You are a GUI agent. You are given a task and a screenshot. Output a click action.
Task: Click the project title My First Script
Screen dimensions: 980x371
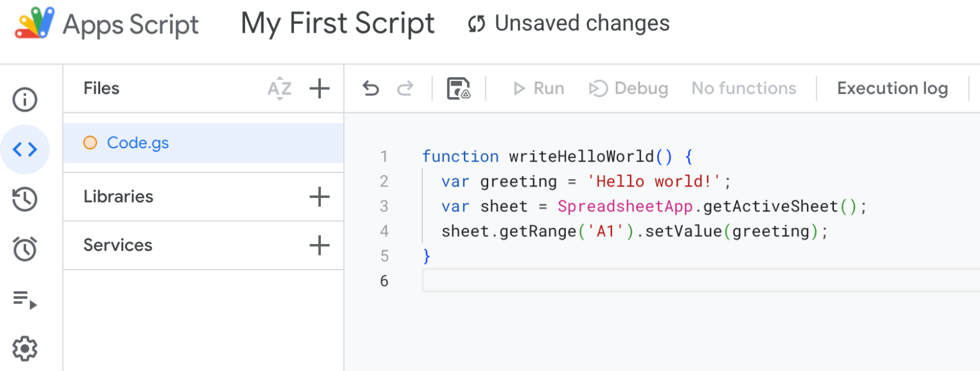(x=337, y=23)
